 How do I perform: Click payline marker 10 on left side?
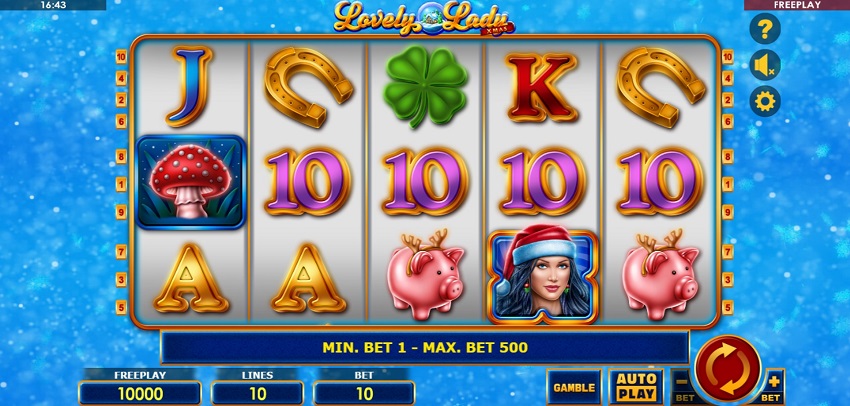tap(121, 56)
